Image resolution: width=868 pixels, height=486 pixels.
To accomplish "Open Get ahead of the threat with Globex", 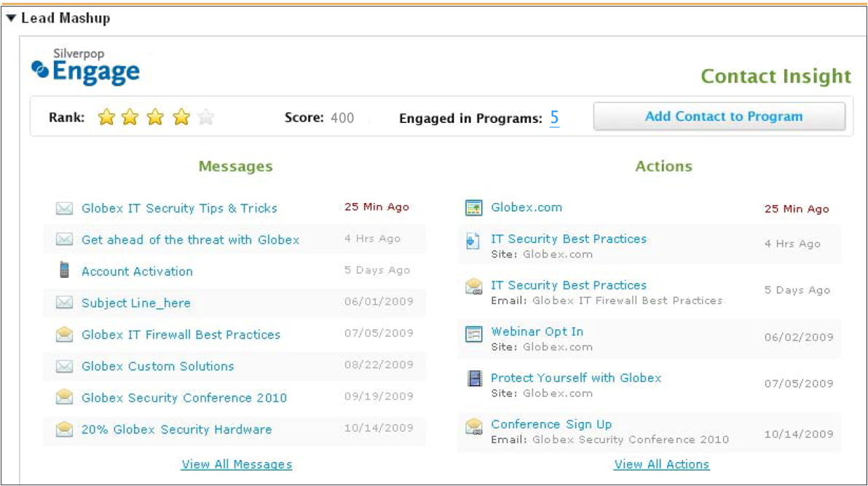I will point(191,240).
